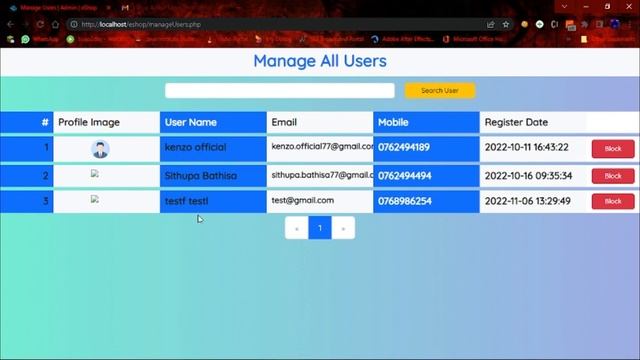Block user kenzo official
Image resolution: width=640 pixels, height=360 pixels.
(613, 149)
